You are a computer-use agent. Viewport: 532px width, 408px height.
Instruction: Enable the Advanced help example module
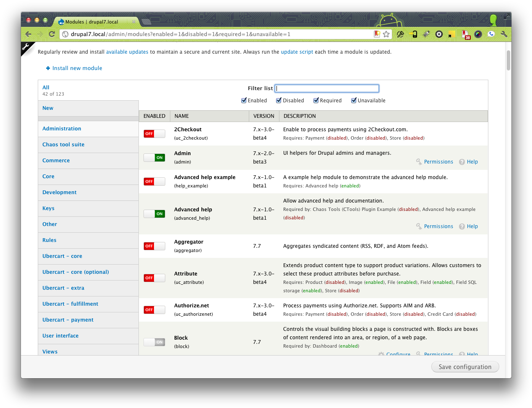click(x=154, y=182)
